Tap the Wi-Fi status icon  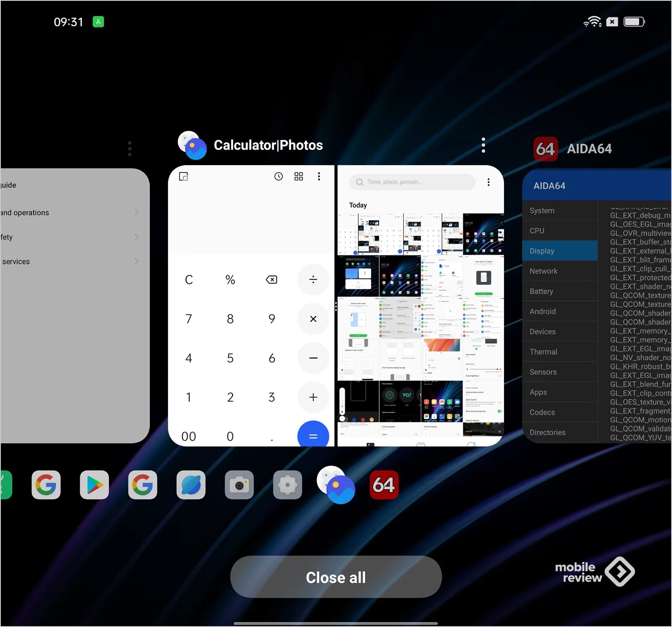(592, 21)
